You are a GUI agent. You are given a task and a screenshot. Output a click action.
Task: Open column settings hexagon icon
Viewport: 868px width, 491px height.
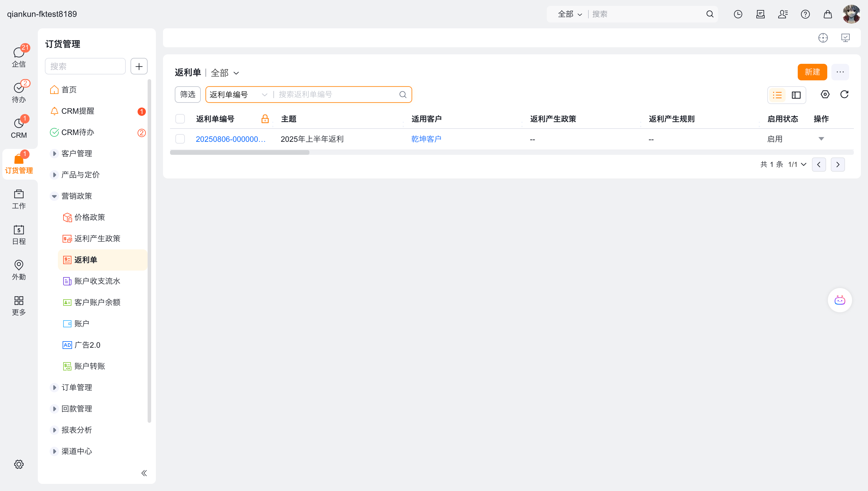coord(825,95)
